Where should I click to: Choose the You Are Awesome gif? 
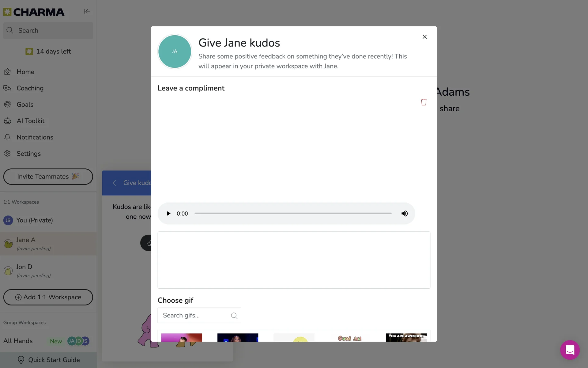coord(406,337)
